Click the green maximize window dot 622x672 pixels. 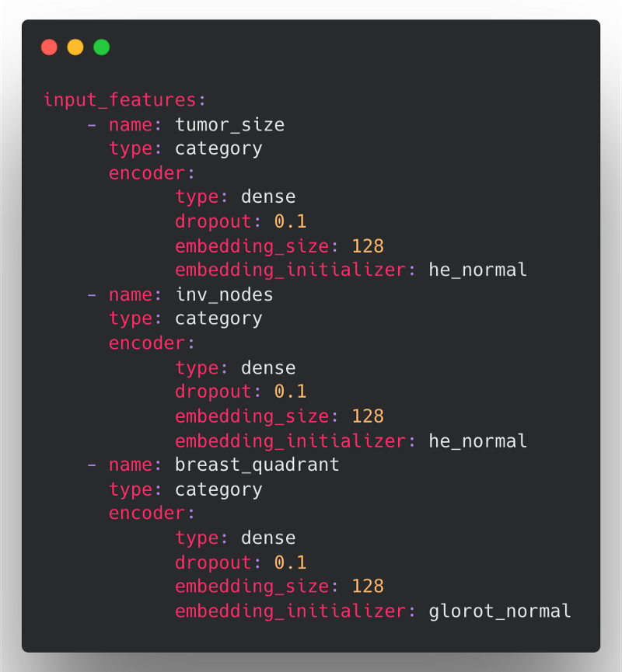(x=102, y=47)
